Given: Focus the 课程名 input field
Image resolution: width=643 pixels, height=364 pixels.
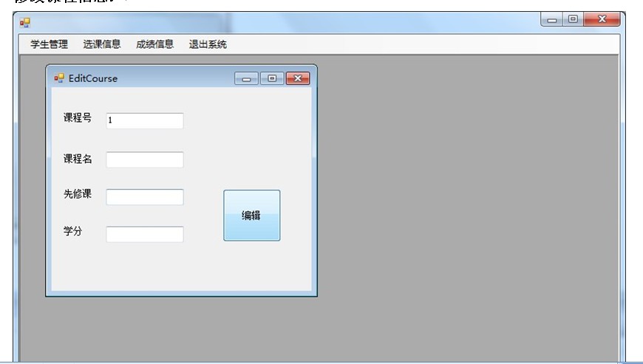Looking at the screenshot, I should [x=145, y=159].
